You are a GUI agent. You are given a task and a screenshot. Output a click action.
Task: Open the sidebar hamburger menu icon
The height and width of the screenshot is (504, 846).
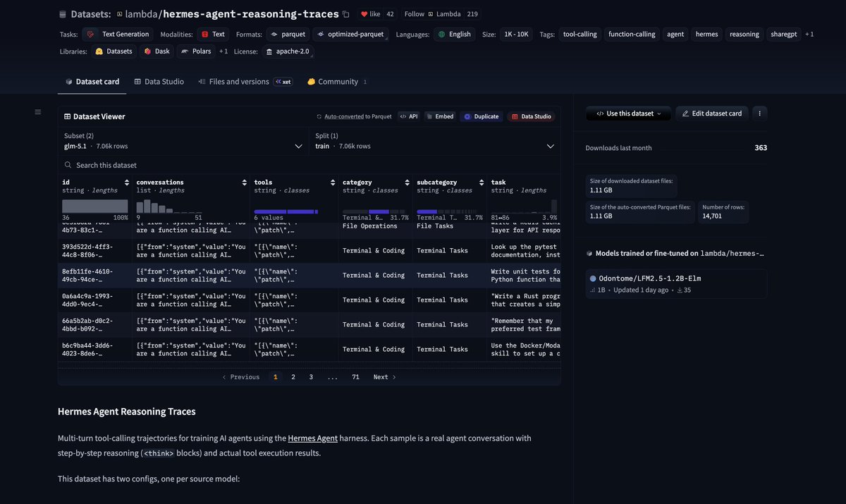pyautogui.click(x=37, y=111)
